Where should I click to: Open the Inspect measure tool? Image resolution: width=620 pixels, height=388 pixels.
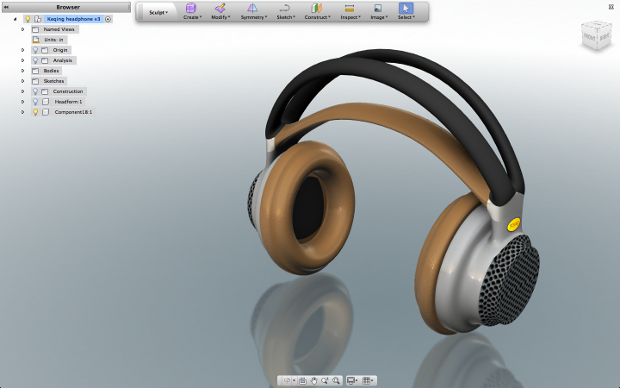(x=350, y=11)
